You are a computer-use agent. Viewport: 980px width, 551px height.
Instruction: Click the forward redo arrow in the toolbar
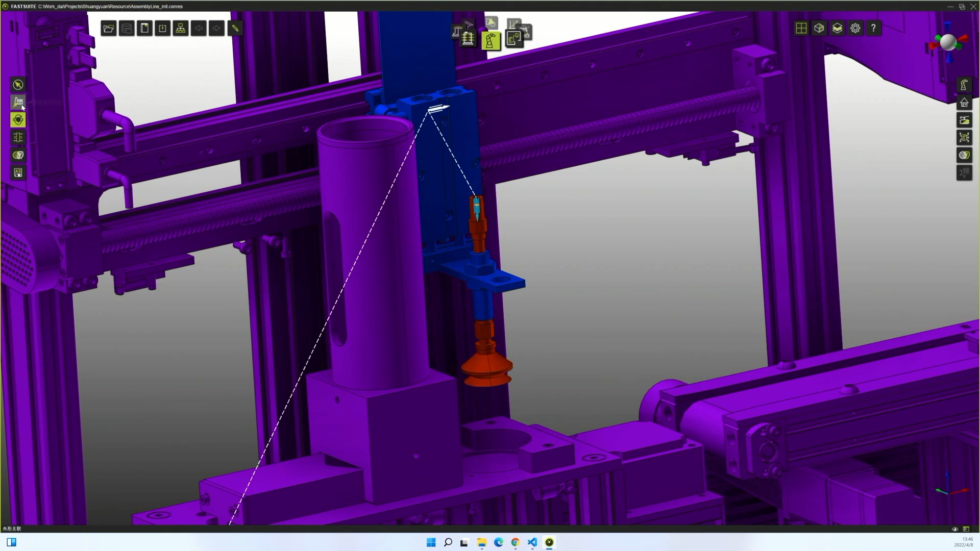point(216,28)
